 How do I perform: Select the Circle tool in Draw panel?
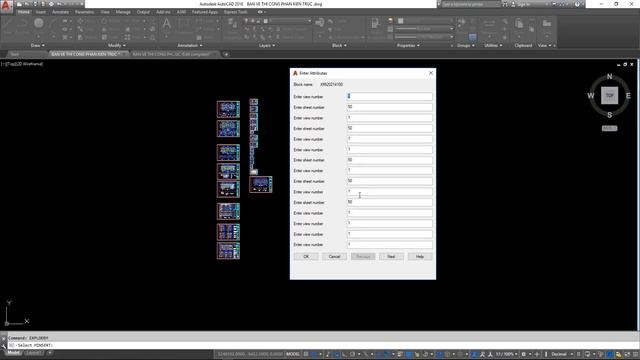point(39,23)
